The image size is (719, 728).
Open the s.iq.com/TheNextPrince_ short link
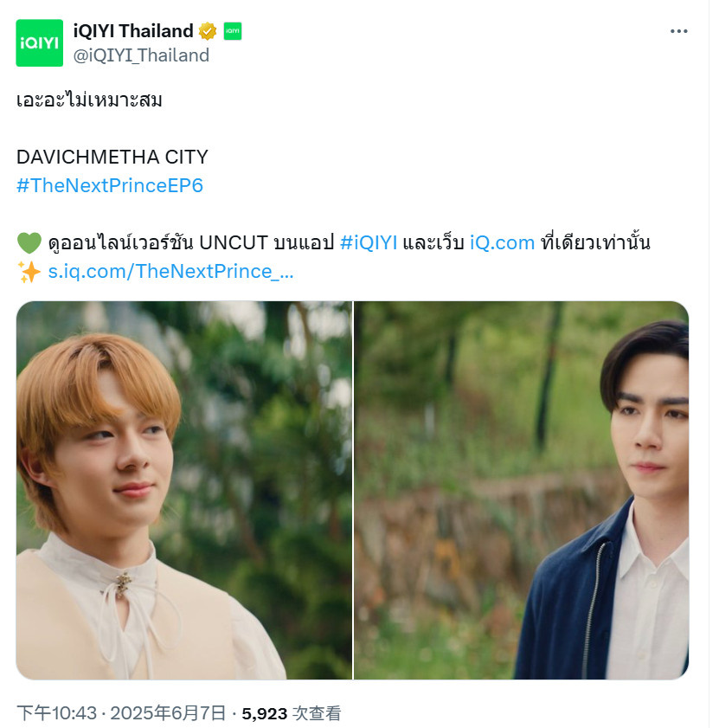170,271
